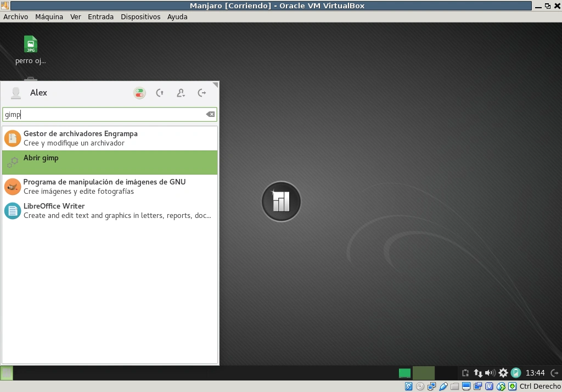Open the Engrampa archive manager icon

(x=12, y=138)
